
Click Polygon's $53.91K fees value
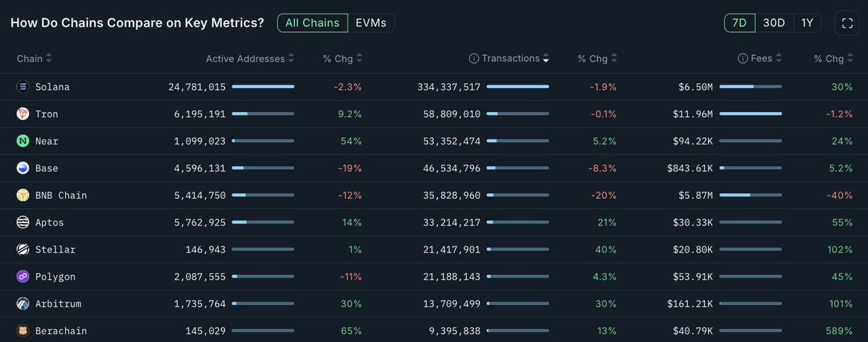coord(693,277)
